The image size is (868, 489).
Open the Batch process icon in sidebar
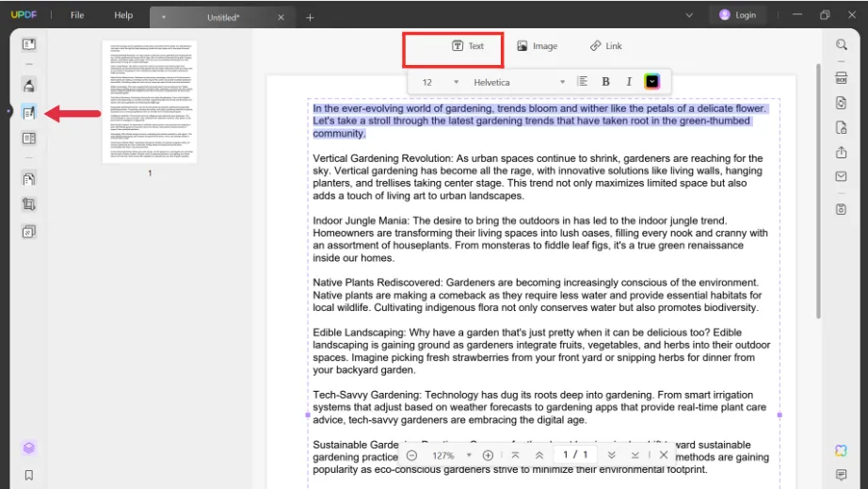click(x=29, y=232)
